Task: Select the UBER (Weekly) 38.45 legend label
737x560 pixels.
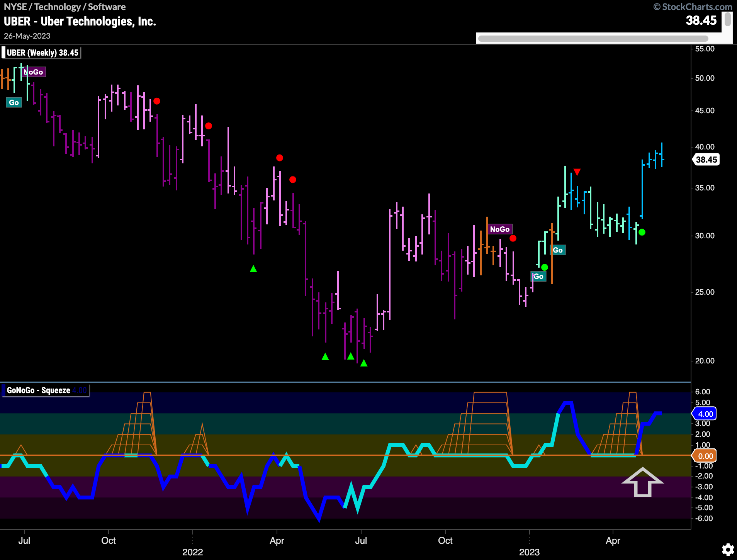Action: pos(42,53)
